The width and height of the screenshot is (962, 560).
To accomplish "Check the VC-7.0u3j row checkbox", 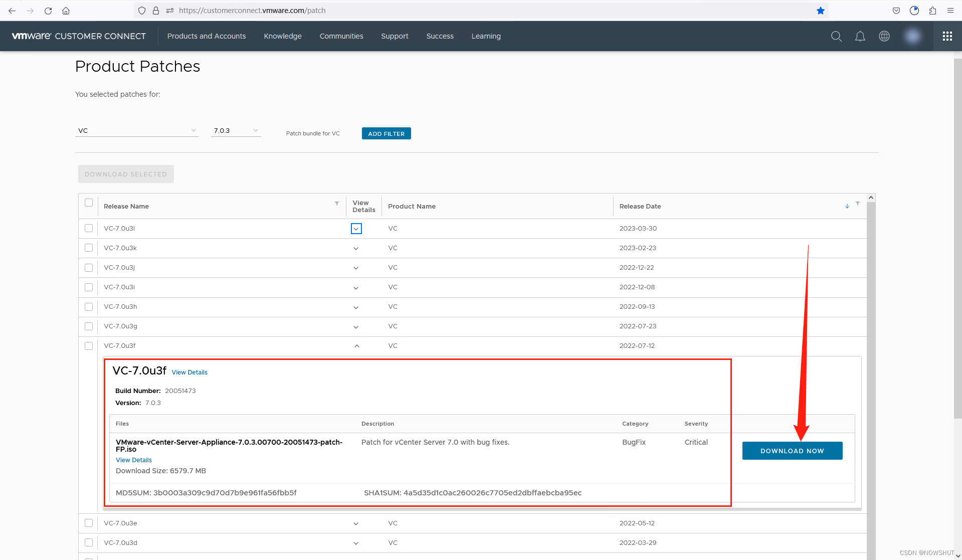I will [89, 268].
